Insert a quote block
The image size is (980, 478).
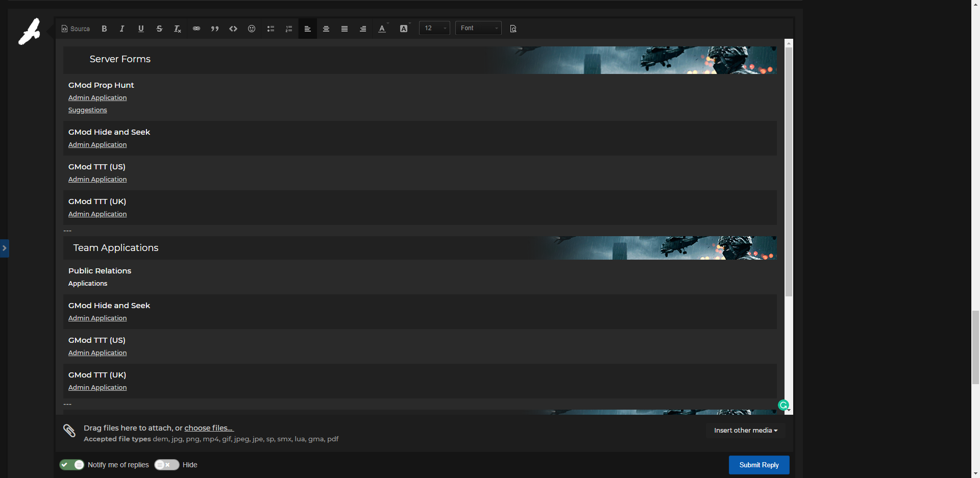pos(215,29)
